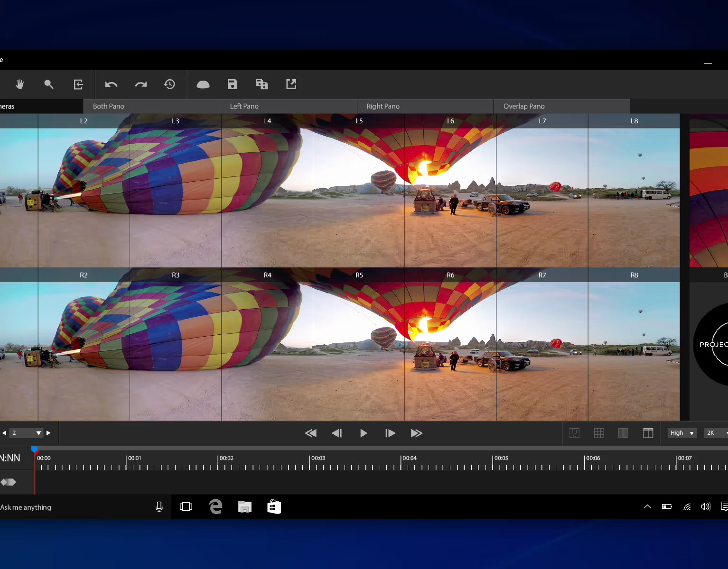Click the circular PROJEC logo
Viewport: 728px width, 569px height.
[710, 344]
